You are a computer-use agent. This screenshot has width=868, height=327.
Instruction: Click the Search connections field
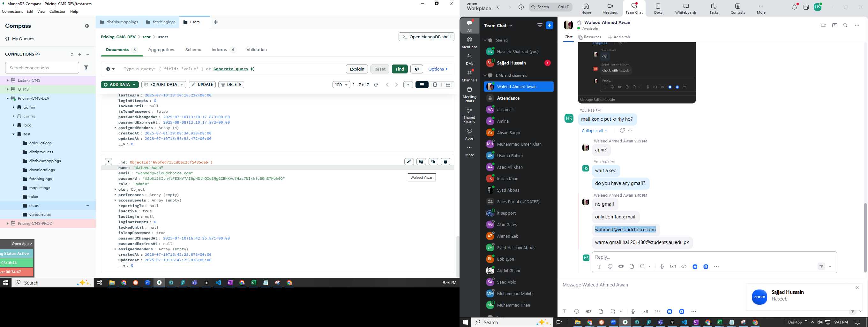pos(42,68)
